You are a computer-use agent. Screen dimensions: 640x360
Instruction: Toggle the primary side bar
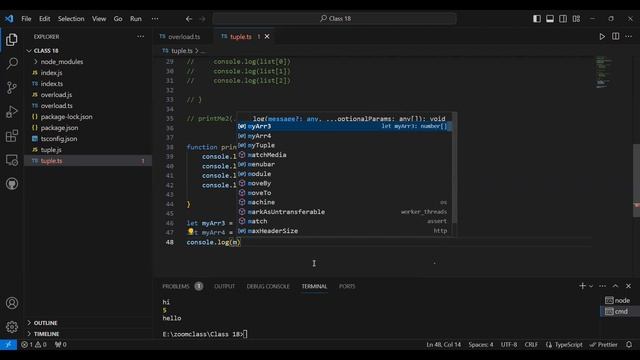537,19
